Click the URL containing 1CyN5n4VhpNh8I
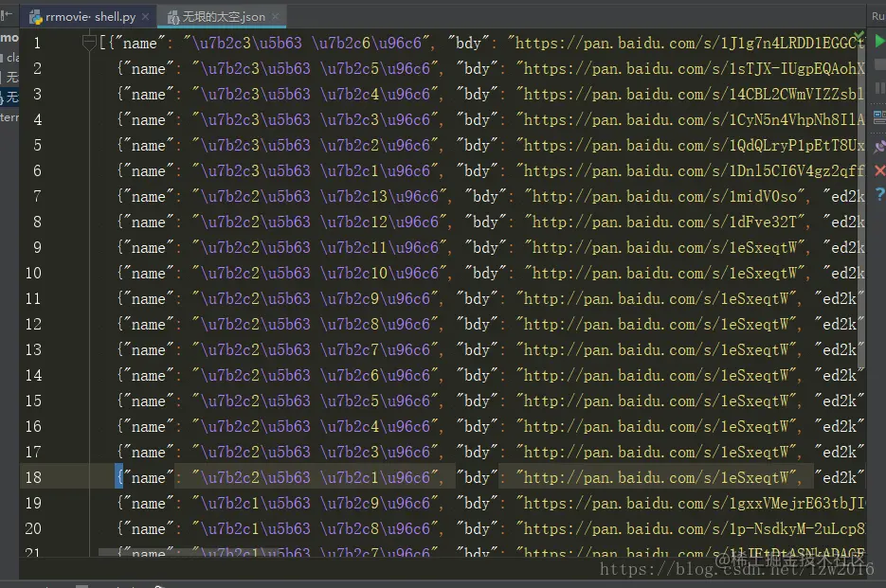The height and width of the screenshot is (588, 886). point(690,119)
